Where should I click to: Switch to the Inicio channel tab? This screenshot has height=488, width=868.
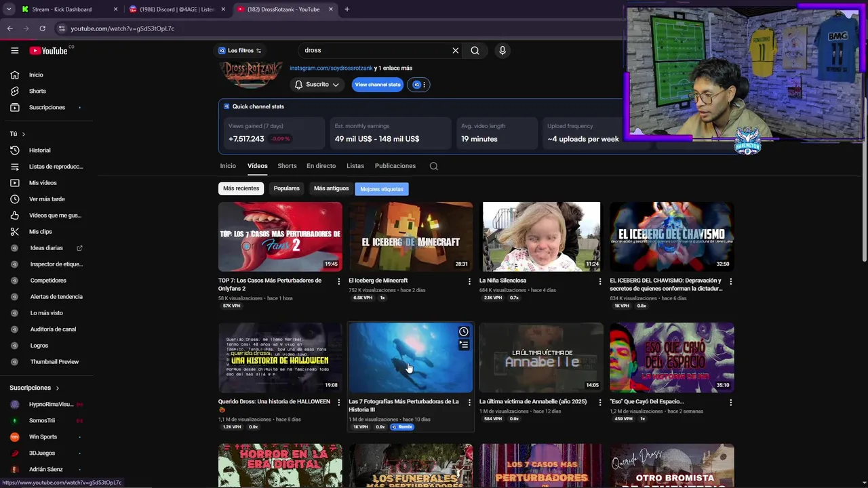tap(228, 166)
